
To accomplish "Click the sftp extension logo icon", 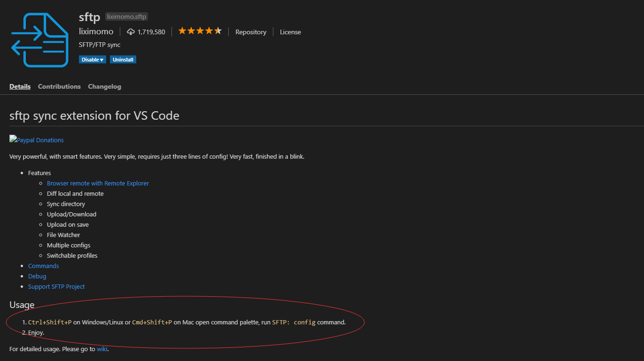I will (x=40, y=40).
